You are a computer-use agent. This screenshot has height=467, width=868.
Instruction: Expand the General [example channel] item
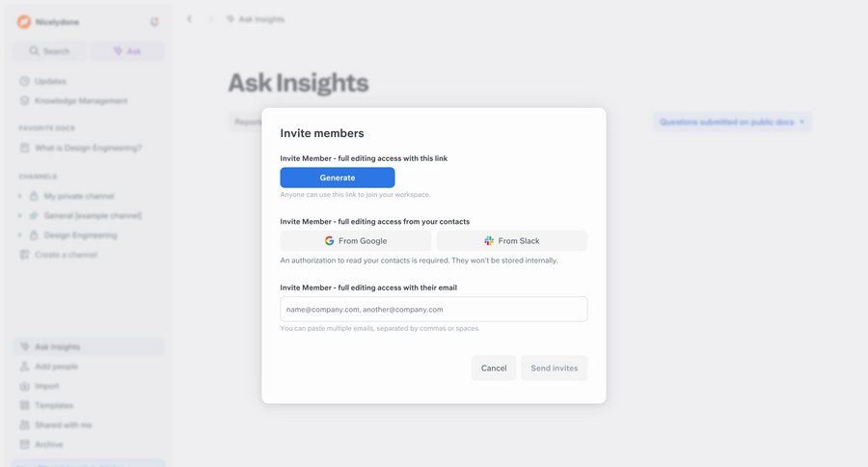(x=20, y=215)
